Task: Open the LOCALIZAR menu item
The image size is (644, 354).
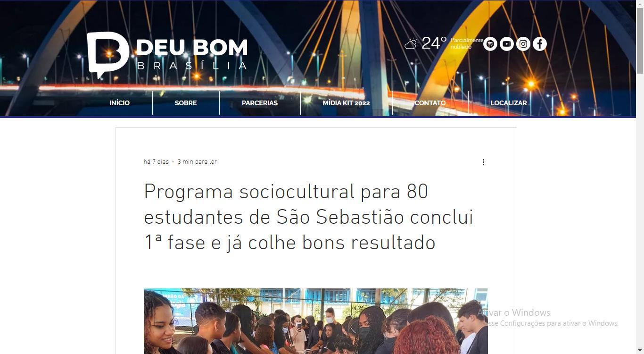Action: click(x=509, y=103)
